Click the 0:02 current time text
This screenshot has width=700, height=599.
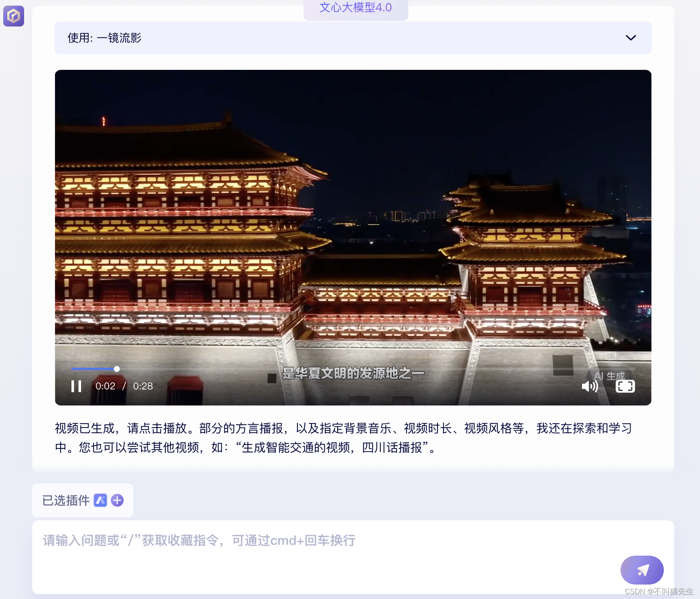point(105,386)
